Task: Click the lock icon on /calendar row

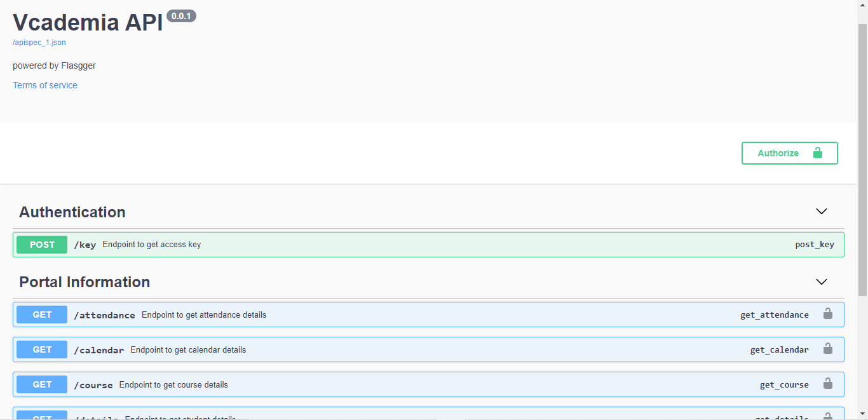Action: coord(827,348)
